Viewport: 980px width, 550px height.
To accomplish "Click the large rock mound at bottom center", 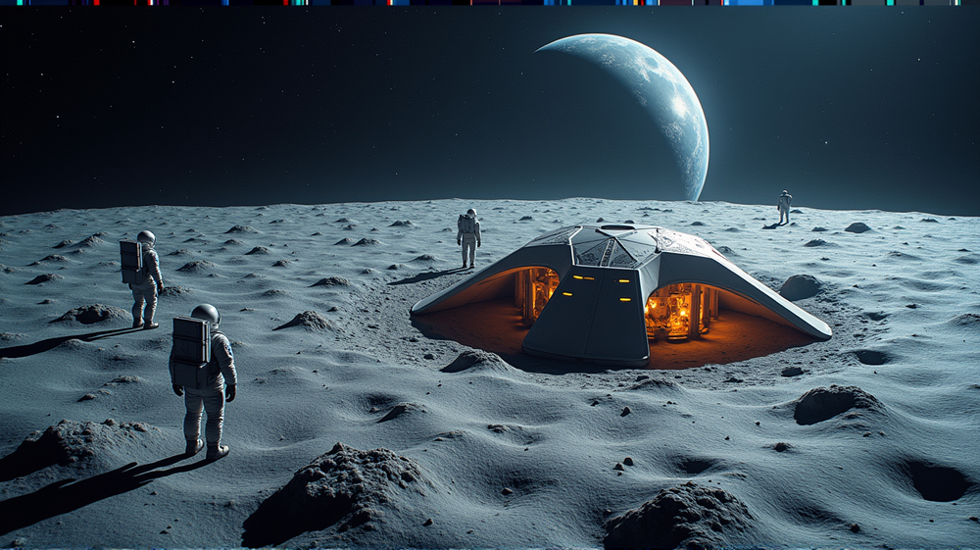I will pyautogui.click(x=333, y=490).
